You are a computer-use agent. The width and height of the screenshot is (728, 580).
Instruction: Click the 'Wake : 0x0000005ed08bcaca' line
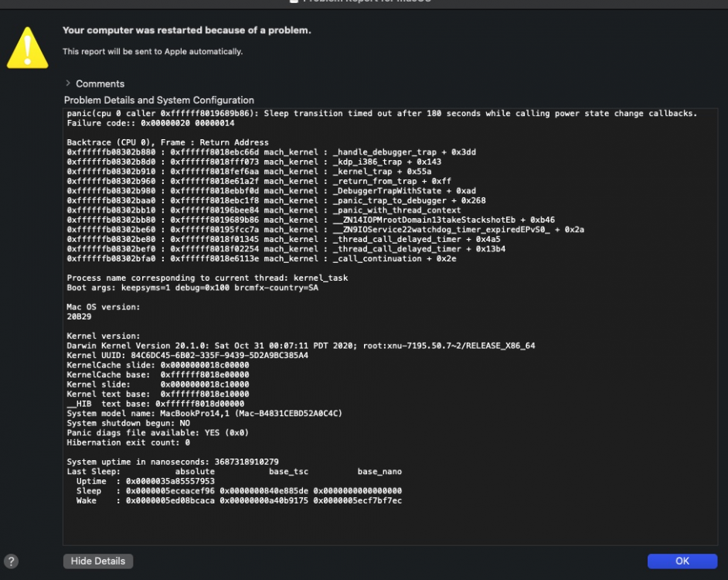239,500
